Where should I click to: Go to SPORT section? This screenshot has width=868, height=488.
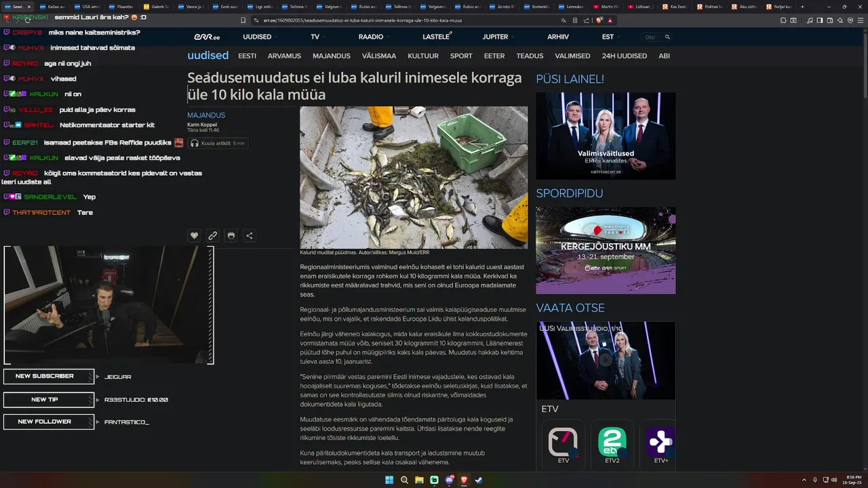(461, 56)
